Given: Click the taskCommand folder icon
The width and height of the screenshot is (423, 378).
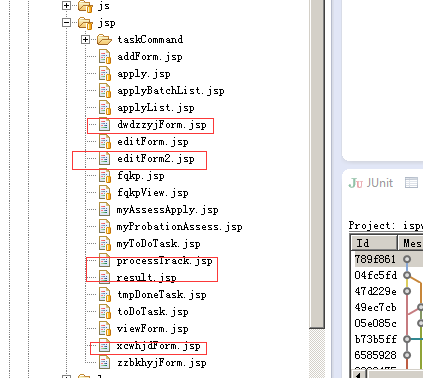Looking at the screenshot, I should [x=104, y=40].
